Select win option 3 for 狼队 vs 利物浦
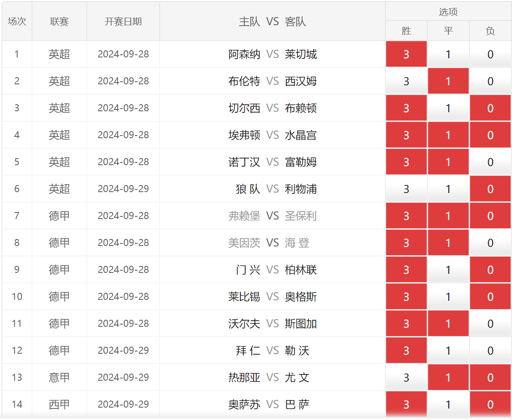This screenshot has width=512, height=420. tap(406, 189)
